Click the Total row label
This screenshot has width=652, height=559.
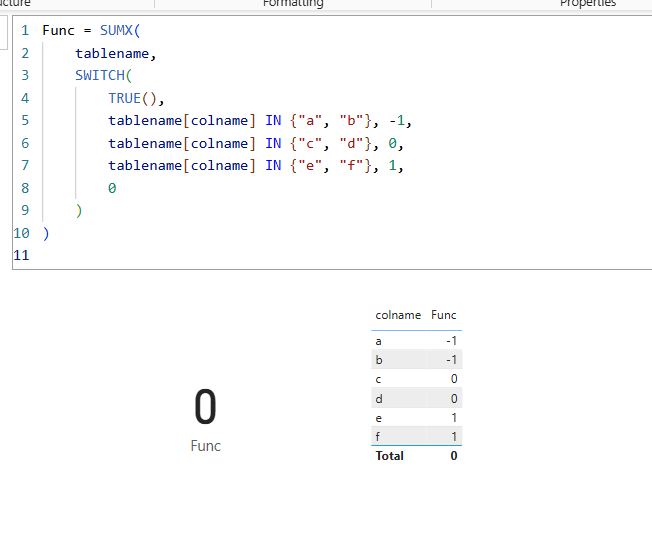click(390, 456)
